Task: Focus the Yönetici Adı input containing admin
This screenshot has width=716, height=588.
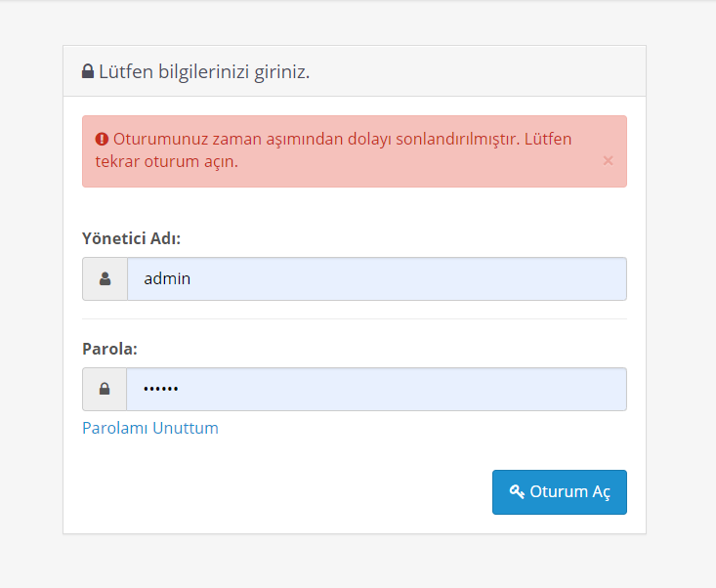Action: (x=377, y=279)
